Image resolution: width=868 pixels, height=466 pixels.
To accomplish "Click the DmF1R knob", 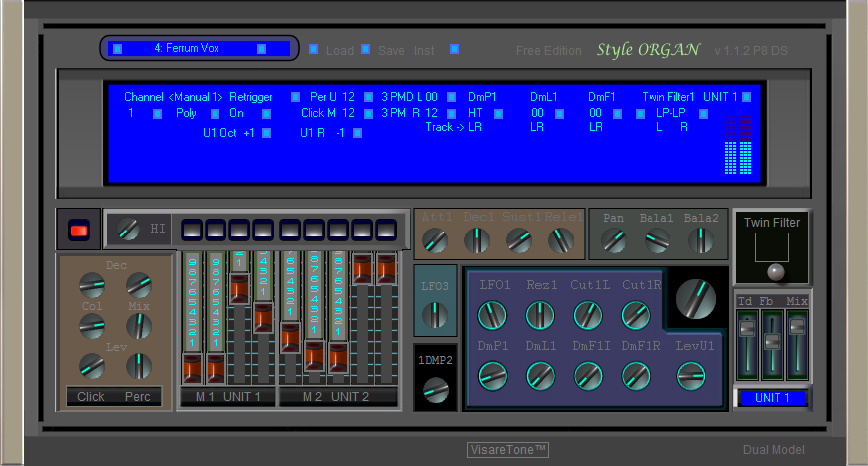I will pyautogui.click(x=636, y=376).
